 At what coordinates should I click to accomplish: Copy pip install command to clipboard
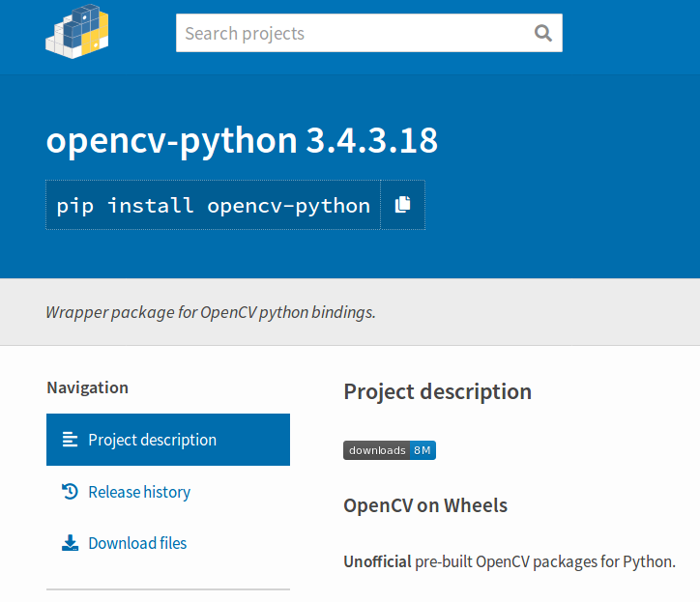tap(402, 205)
